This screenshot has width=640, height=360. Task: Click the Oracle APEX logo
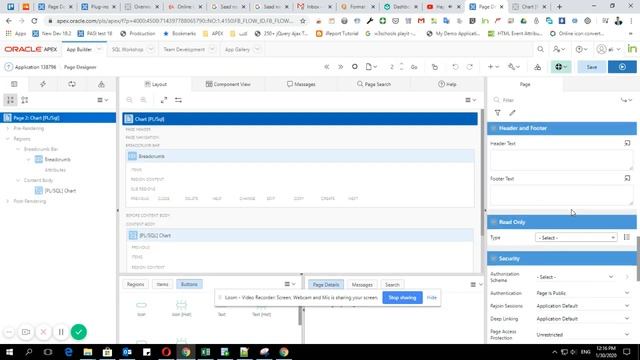point(31,49)
